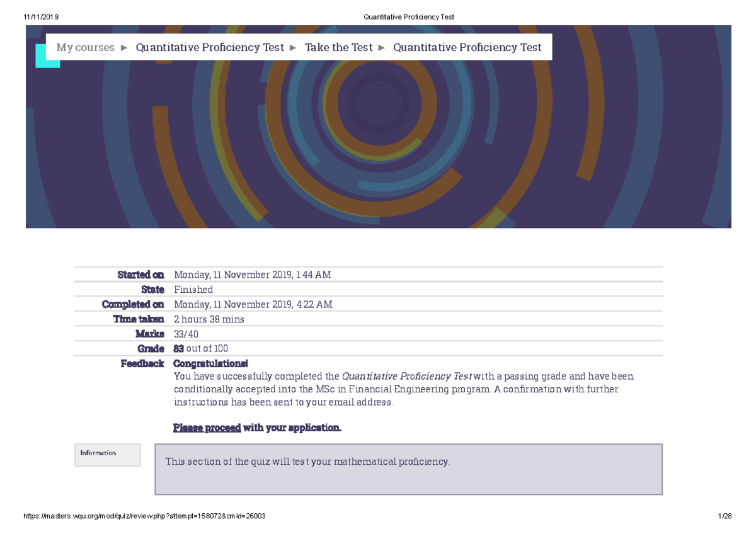Viewport: 756px width, 534px height.
Task: Select the Completed on timestamp value
Action: [253, 304]
